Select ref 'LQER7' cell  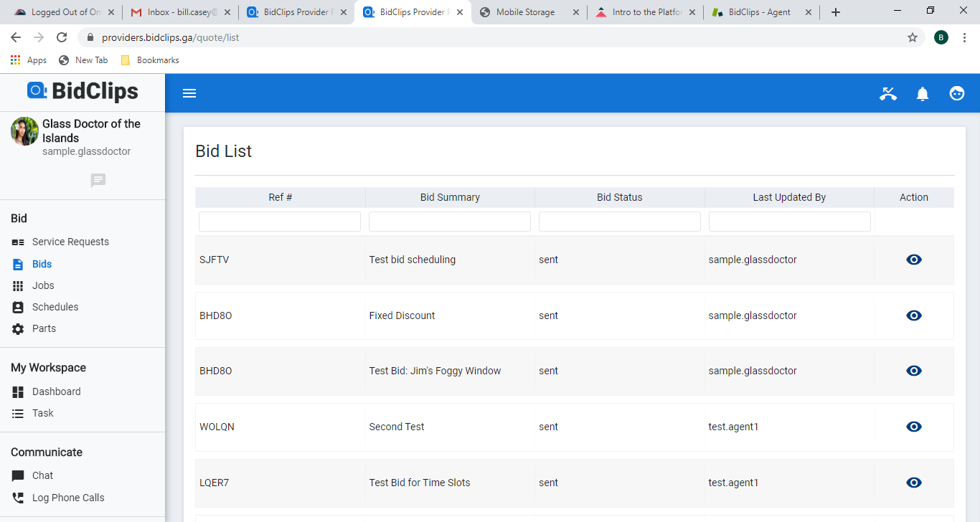[214, 483]
